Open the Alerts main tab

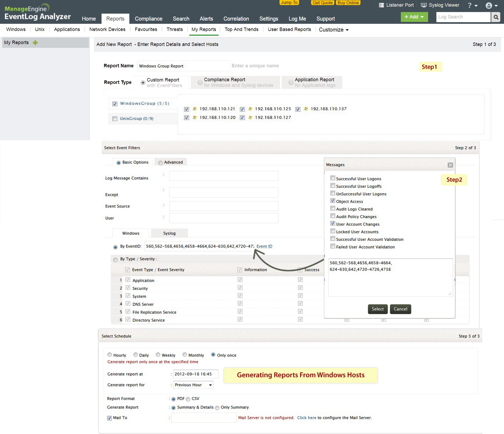pyautogui.click(x=206, y=19)
